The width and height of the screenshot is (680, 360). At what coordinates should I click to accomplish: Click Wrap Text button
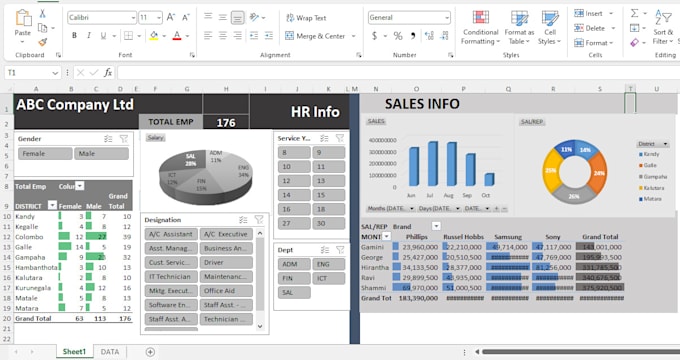[x=306, y=18]
